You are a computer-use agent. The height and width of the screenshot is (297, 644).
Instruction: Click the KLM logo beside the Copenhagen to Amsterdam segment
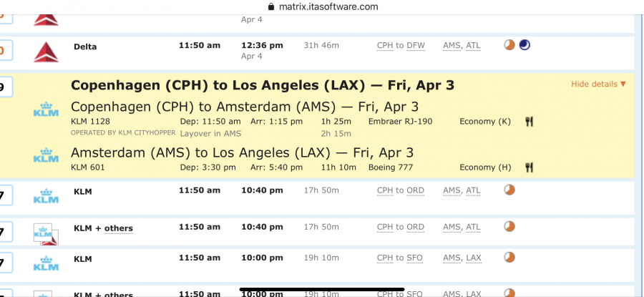pyautogui.click(x=46, y=112)
